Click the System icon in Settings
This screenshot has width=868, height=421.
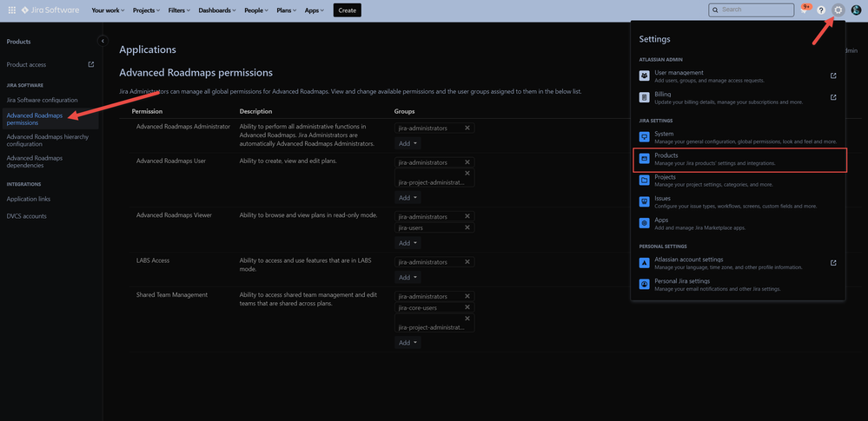pyautogui.click(x=645, y=136)
